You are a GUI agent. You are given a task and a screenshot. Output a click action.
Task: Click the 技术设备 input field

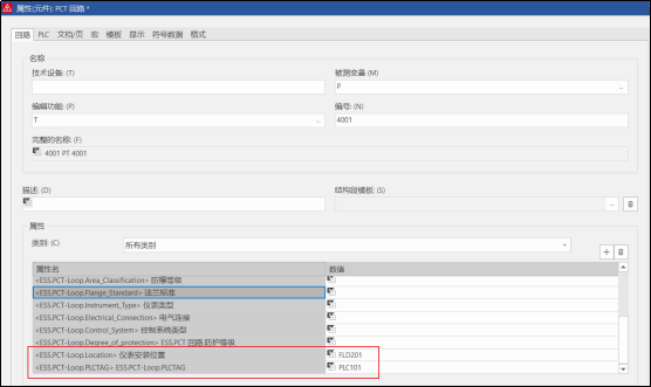point(178,87)
